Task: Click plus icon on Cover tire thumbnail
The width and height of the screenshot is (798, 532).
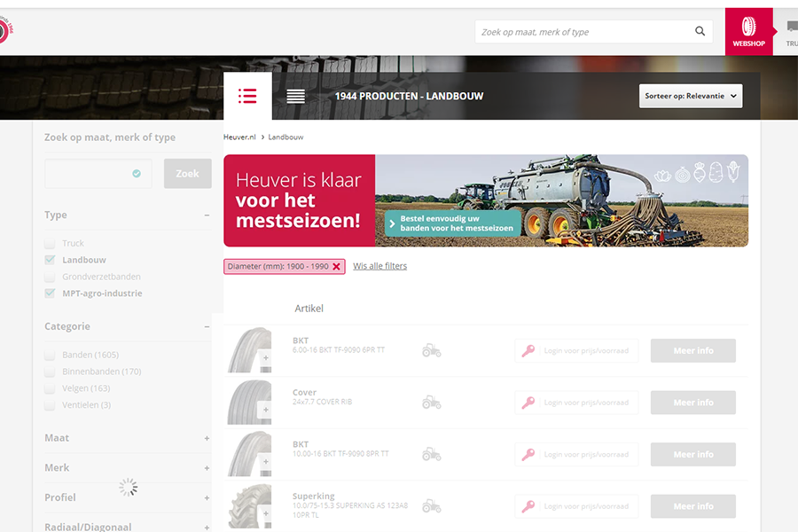Action: (x=266, y=410)
